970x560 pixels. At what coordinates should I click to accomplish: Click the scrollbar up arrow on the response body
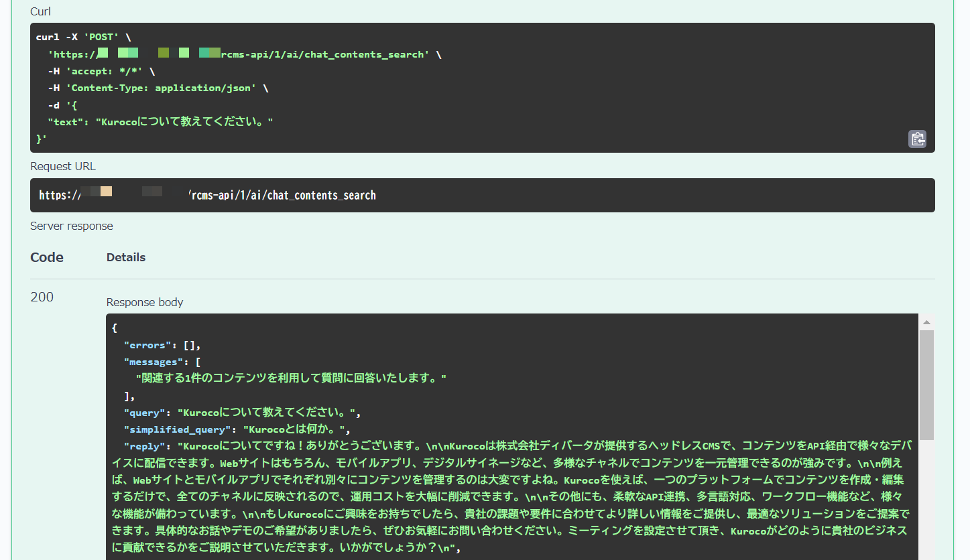[x=927, y=322]
